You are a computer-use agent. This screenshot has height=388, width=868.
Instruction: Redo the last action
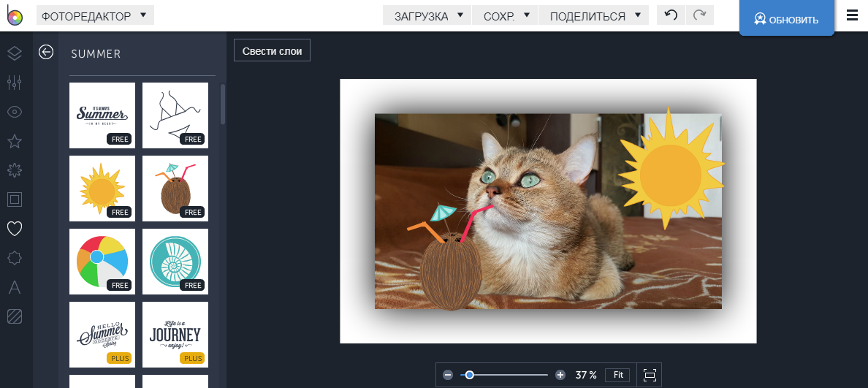tap(700, 15)
